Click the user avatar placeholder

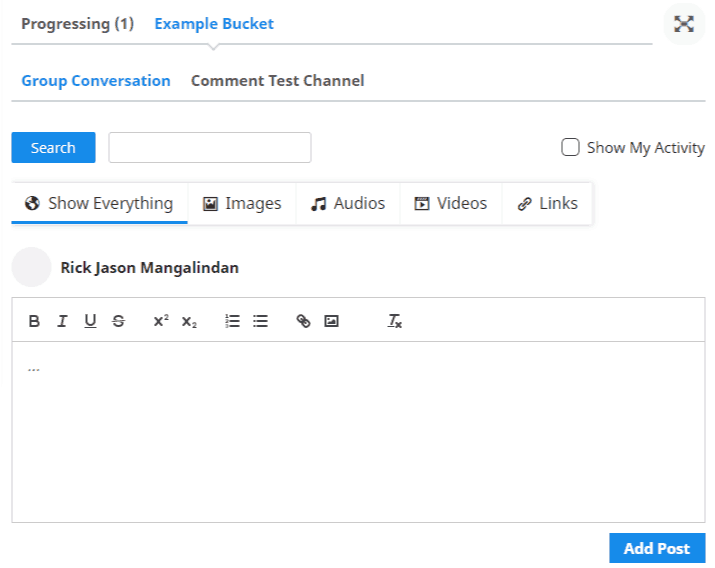coord(31,267)
